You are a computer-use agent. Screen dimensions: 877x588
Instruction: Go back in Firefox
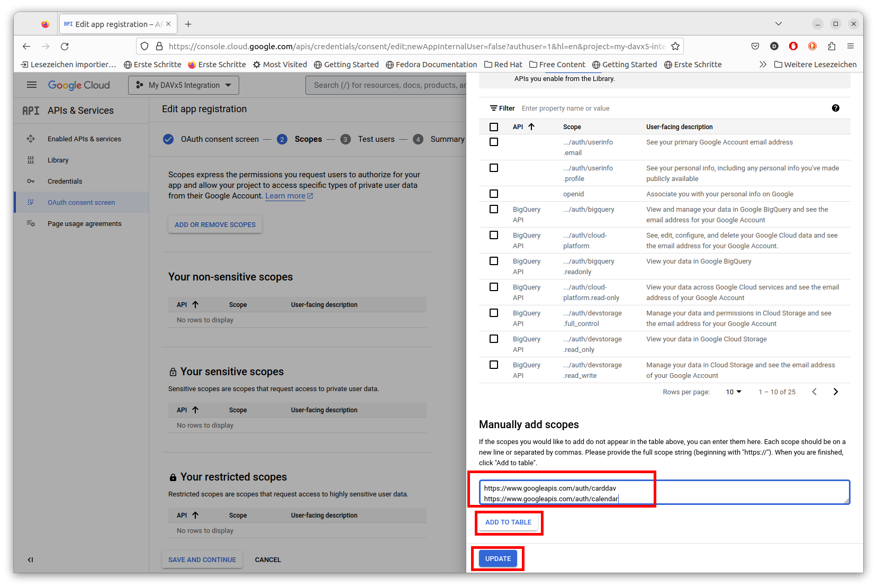[x=26, y=47]
